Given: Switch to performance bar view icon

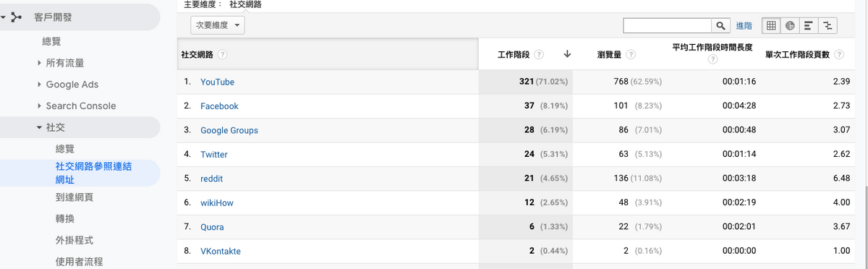Looking at the screenshot, I should pos(809,25).
